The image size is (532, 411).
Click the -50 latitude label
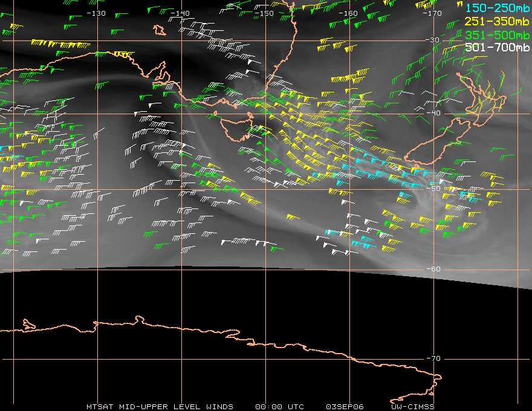433,189
